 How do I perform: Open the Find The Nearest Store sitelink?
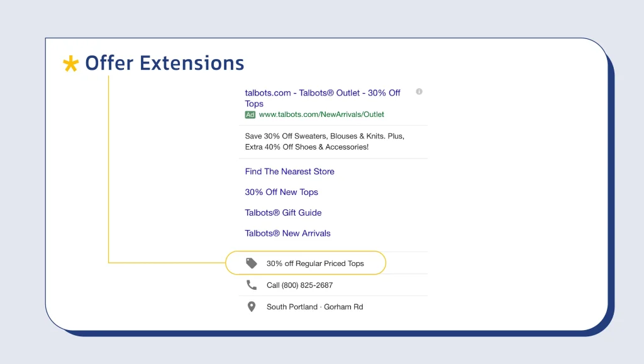[x=289, y=172]
